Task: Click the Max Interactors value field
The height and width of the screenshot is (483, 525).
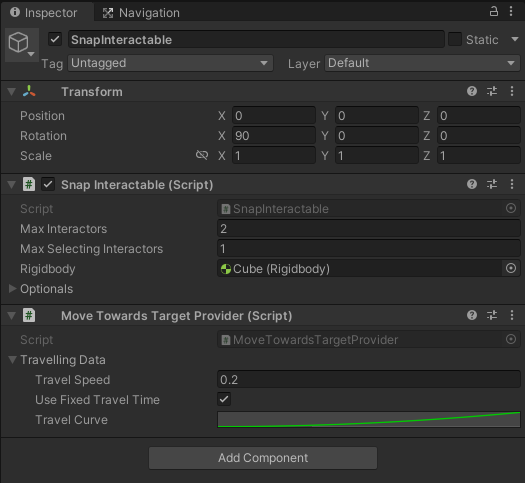Action: click(x=369, y=229)
